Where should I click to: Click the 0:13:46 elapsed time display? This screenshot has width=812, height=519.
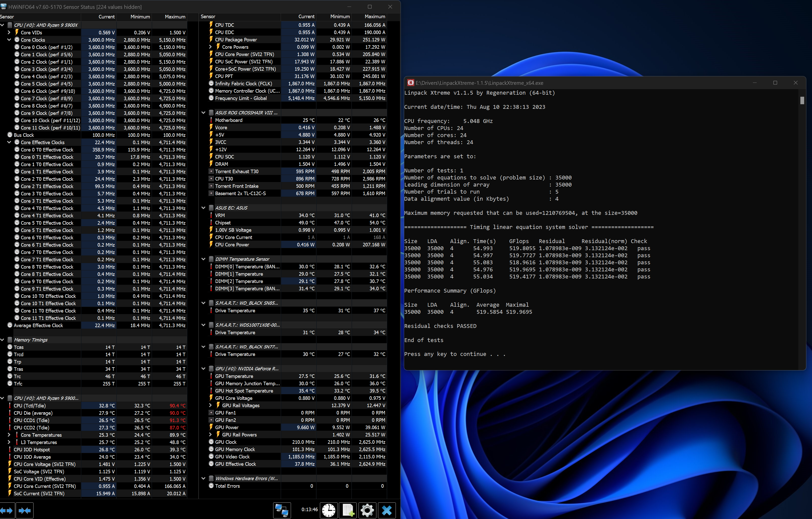coord(309,510)
